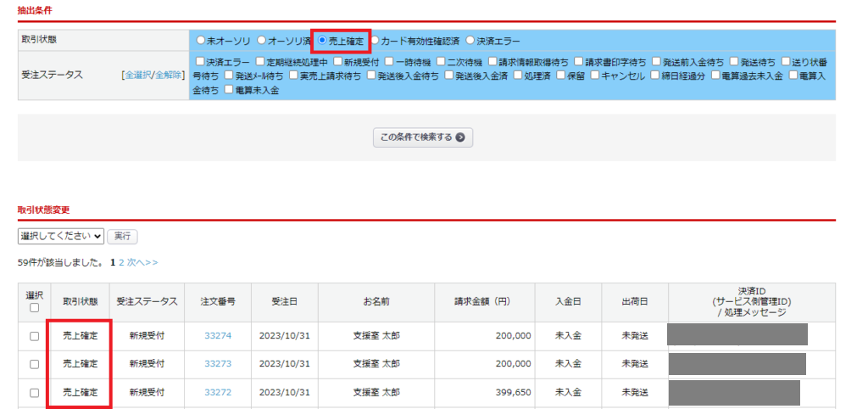The image size is (868, 409).
Task: Check the 保留 checkbox
Action: click(562, 76)
